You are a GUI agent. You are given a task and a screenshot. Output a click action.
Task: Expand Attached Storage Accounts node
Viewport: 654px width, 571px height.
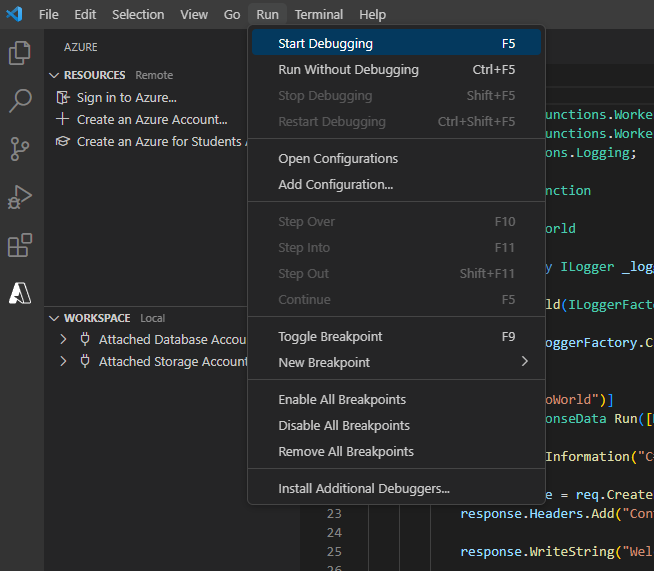[64, 361]
